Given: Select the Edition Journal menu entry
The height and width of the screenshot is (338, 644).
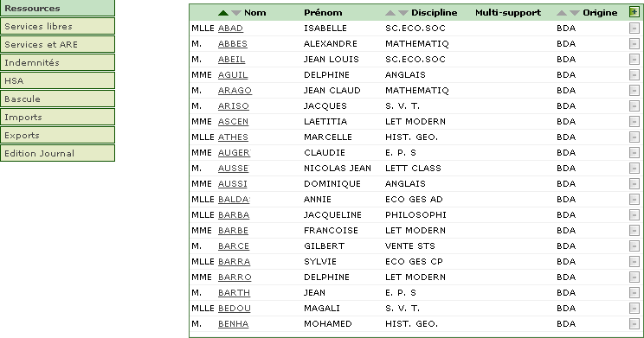Looking at the screenshot, I should pyautogui.click(x=57, y=153).
